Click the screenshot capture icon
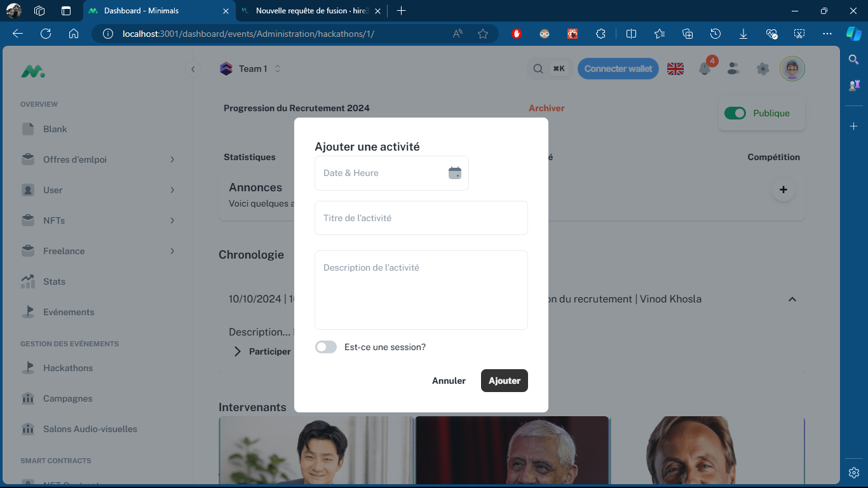This screenshot has width=868, height=488. pyautogui.click(x=799, y=34)
